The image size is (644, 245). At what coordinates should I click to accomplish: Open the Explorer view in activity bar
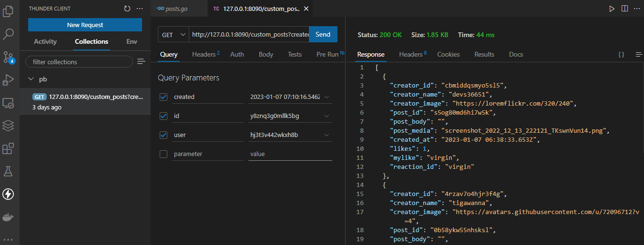pyautogui.click(x=8, y=11)
